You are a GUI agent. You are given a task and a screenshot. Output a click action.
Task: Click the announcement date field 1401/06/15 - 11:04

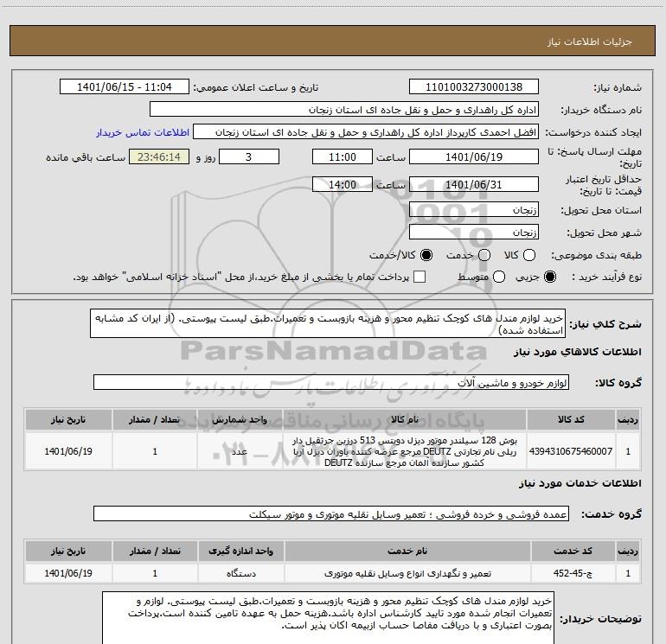124,86
